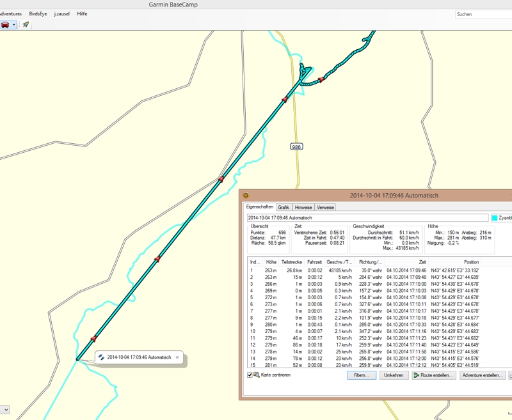Select the track point timestamped 17:11:16

point(364,331)
